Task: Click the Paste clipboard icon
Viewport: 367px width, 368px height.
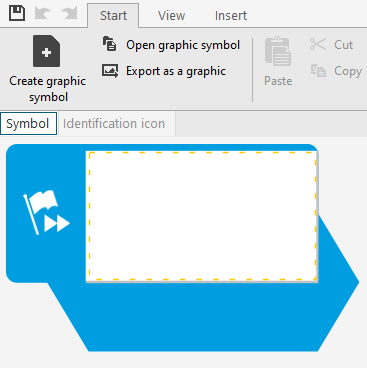Action: (278, 51)
